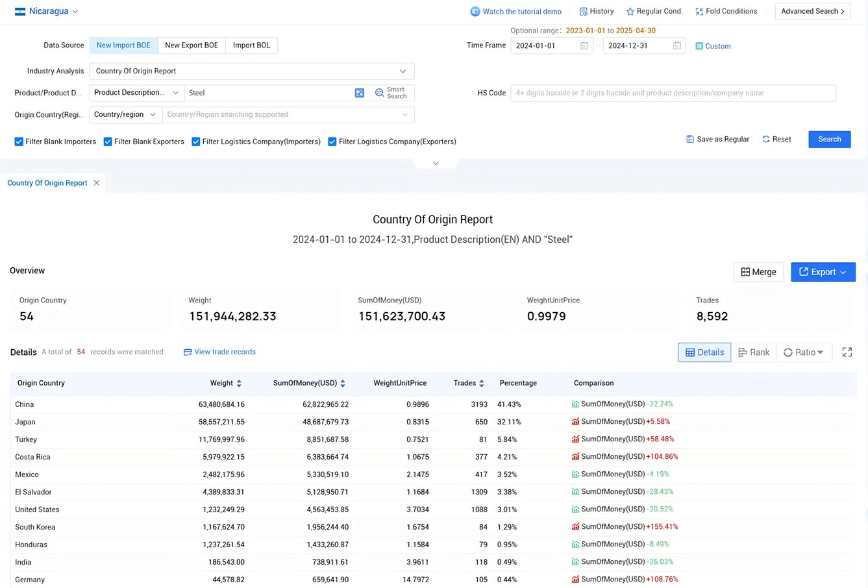This screenshot has width=868, height=588.
Task: Click the translate icon in the Steel field
Action: pos(359,93)
